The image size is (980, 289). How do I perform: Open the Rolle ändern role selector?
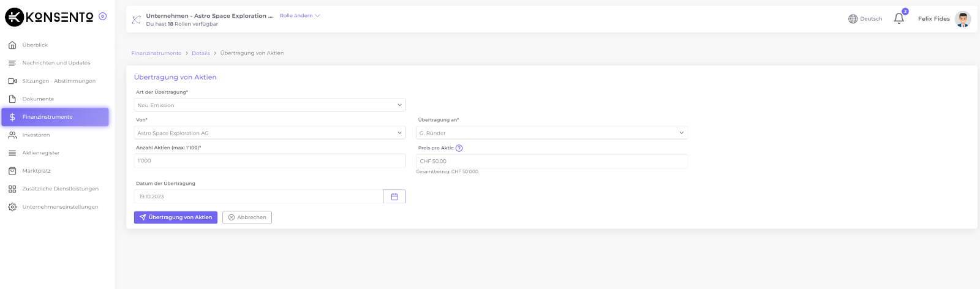pos(300,16)
